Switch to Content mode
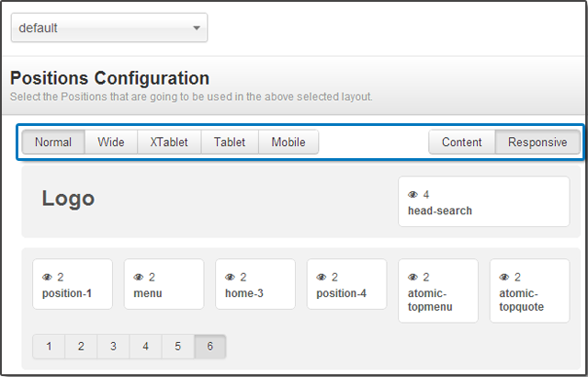The image size is (588, 377). pyautogui.click(x=461, y=143)
